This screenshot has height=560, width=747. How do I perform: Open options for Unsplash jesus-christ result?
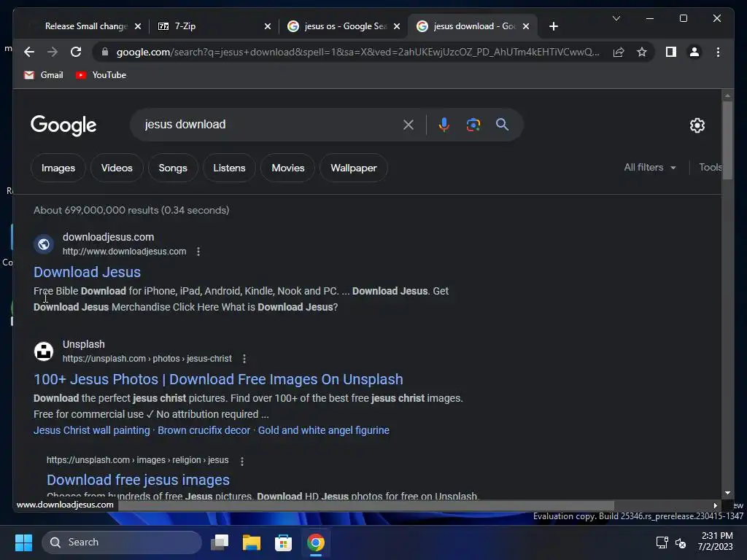coord(244,359)
